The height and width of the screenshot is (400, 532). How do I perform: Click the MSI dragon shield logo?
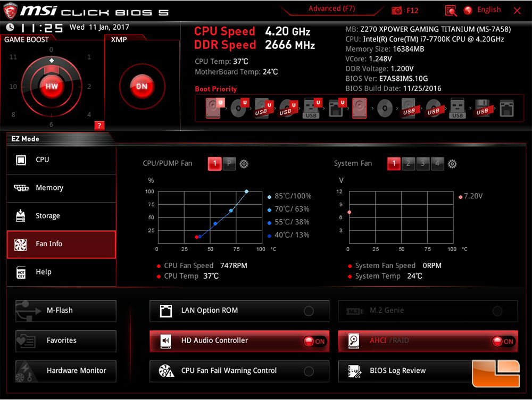[10, 11]
